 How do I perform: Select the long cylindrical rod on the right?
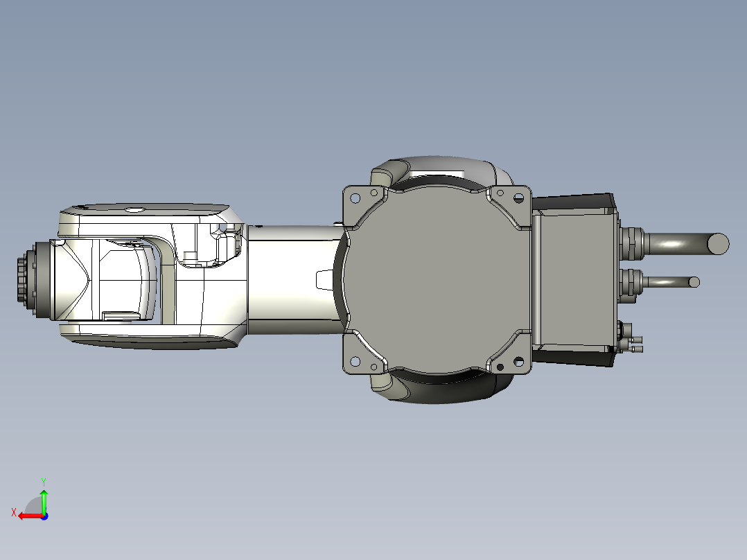click(679, 243)
